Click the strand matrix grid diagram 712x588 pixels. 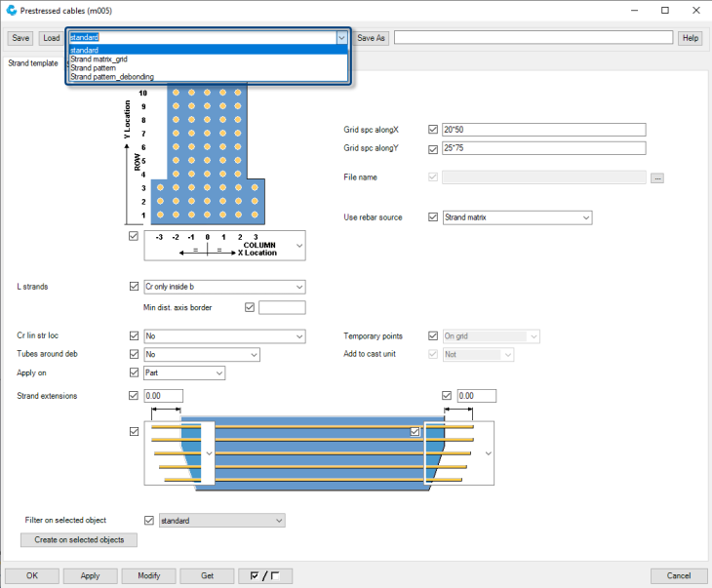(207, 154)
